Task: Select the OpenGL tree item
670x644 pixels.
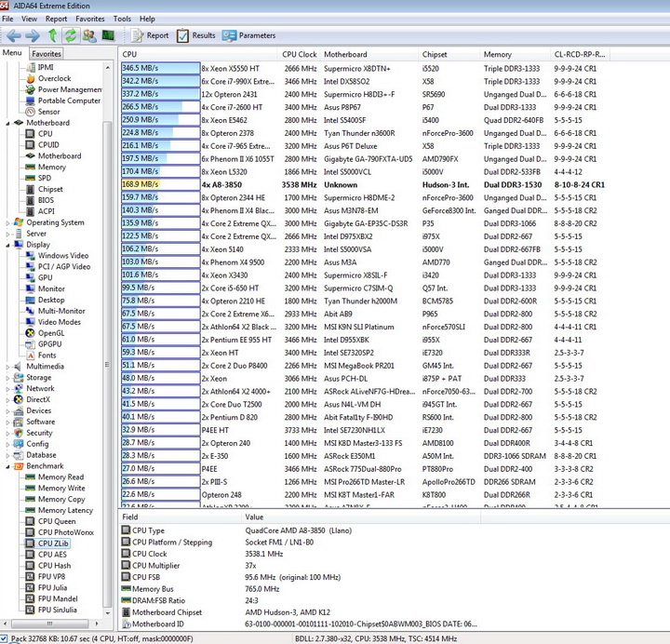Action: click(46, 333)
